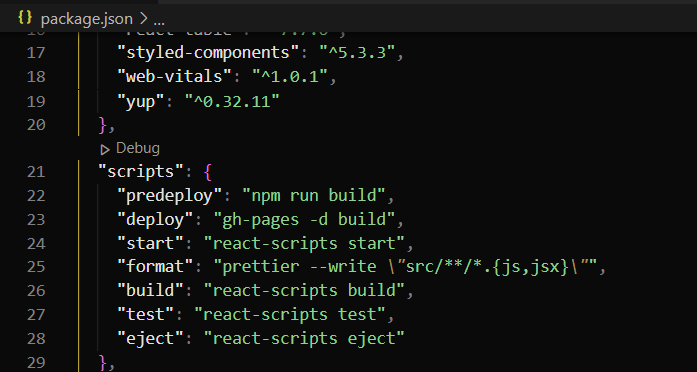
Task: Click the "gh-pages -d build" value
Action: click(304, 219)
